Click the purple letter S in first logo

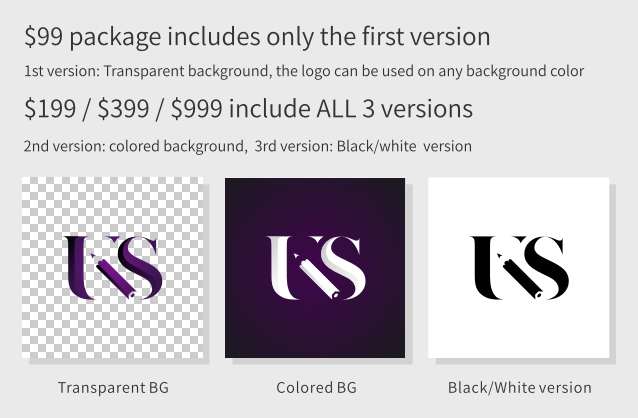pyautogui.click(x=140, y=267)
